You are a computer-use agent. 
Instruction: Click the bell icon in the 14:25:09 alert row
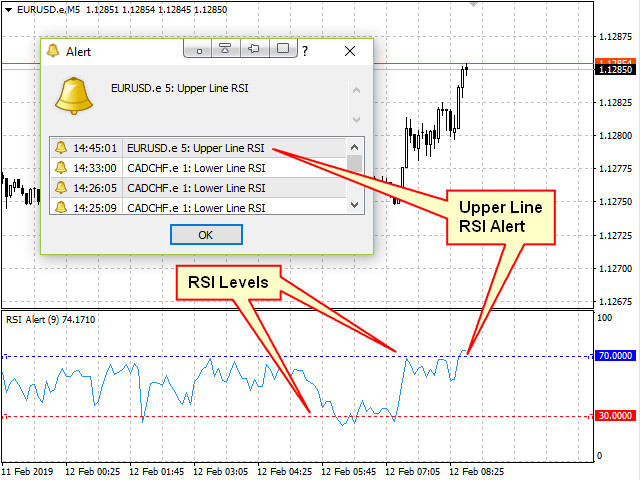pyautogui.click(x=61, y=207)
